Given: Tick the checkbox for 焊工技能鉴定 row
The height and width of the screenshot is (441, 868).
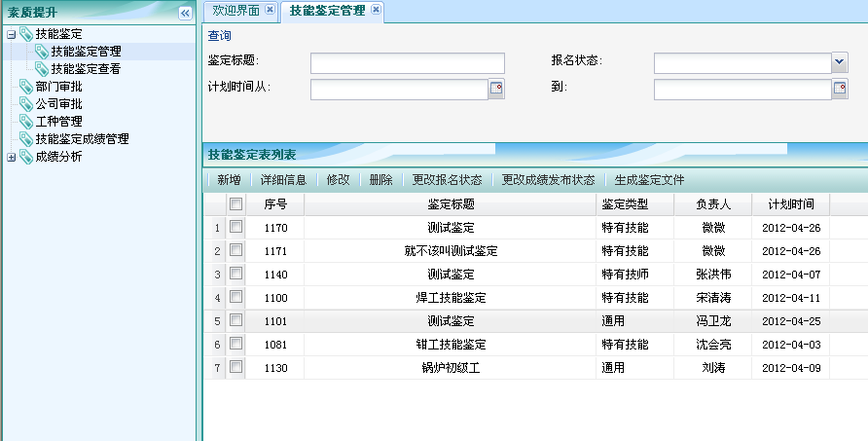Looking at the screenshot, I should pyautogui.click(x=235, y=297).
